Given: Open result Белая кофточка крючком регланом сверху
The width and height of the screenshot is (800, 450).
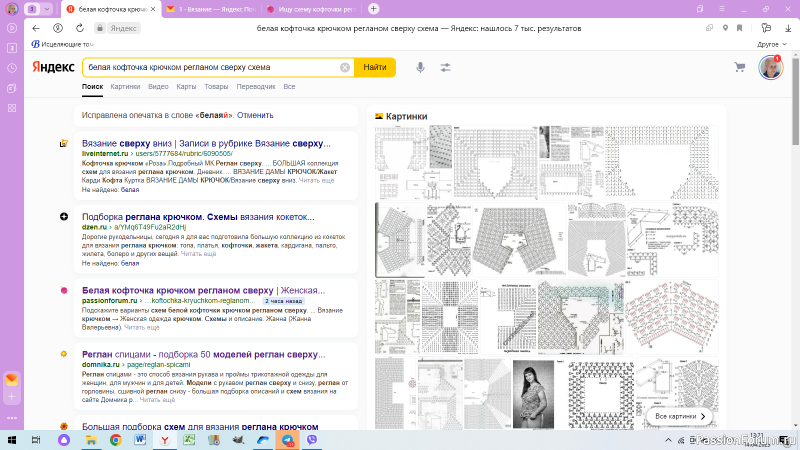Looking at the screenshot, I should tap(203, 290).
